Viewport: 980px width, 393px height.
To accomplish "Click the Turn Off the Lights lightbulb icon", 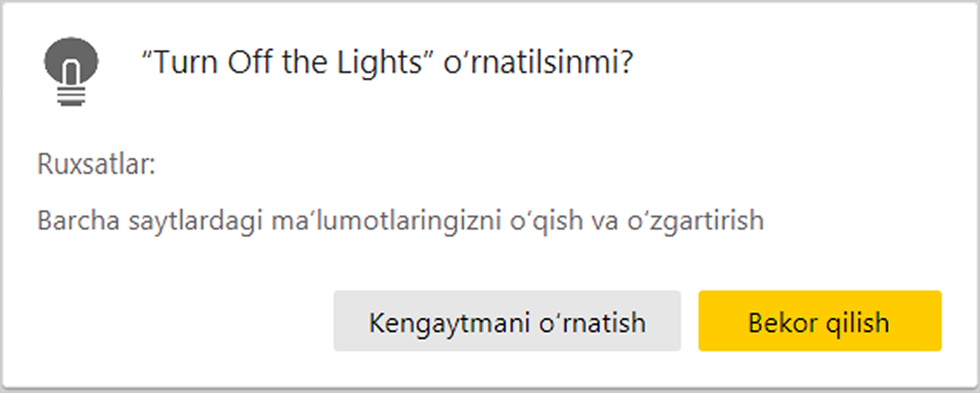I will pyautogui.click(x=71, y=70).
